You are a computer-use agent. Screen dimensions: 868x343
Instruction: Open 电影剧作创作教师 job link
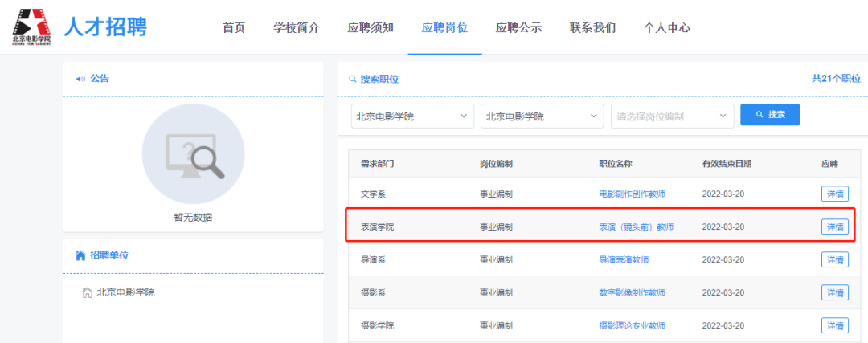pyautogui.click(x=633, y=194)
